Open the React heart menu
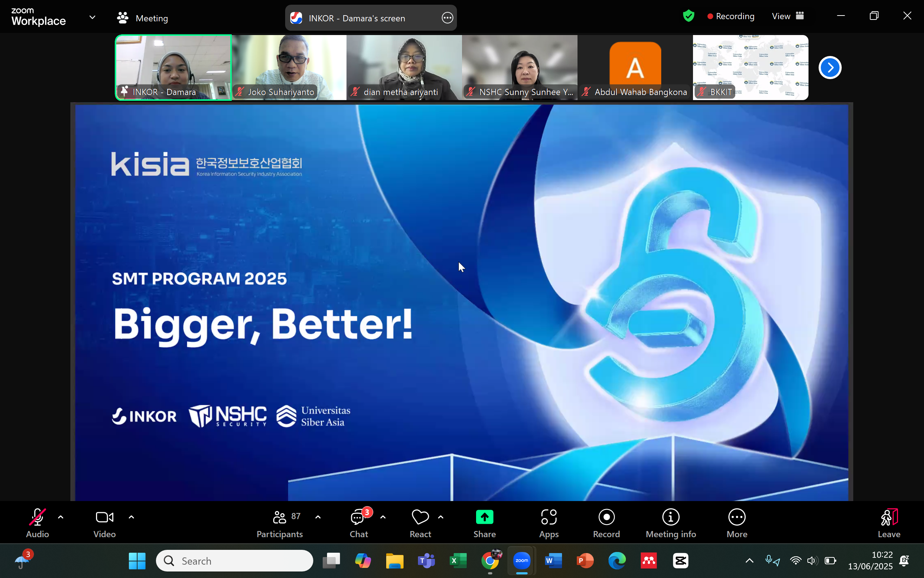The height and width of the screenshot is (578, 924). coord(420,523)
